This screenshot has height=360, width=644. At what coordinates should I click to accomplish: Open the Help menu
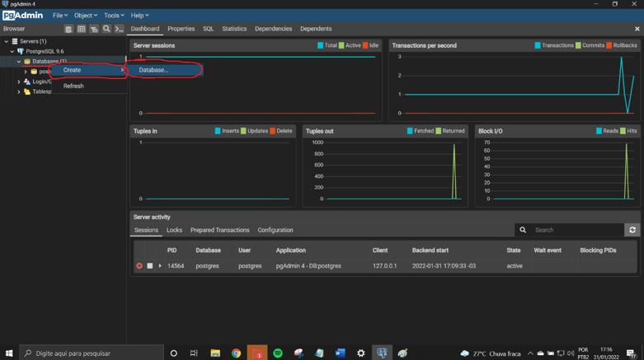[139, 16]
